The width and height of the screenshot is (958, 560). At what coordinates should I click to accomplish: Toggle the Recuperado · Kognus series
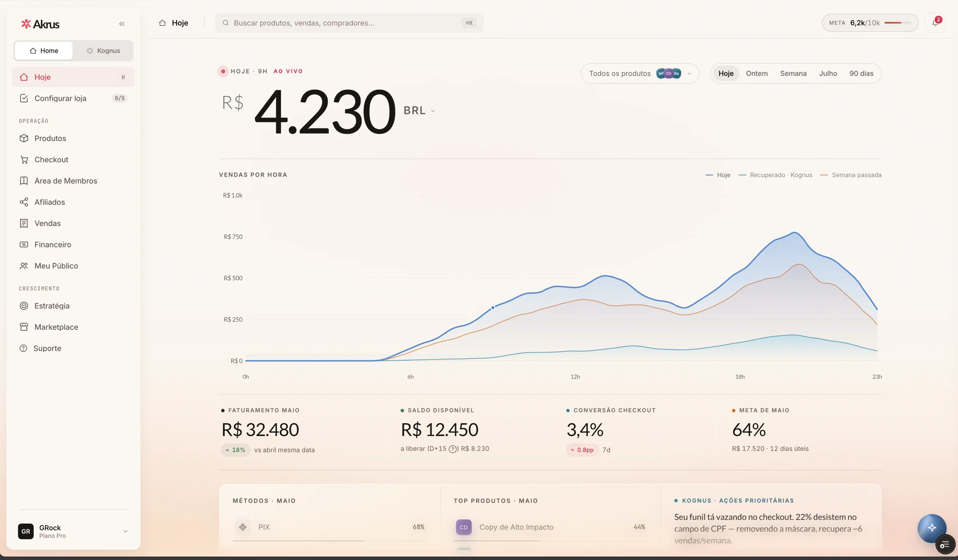click(775, 175)
